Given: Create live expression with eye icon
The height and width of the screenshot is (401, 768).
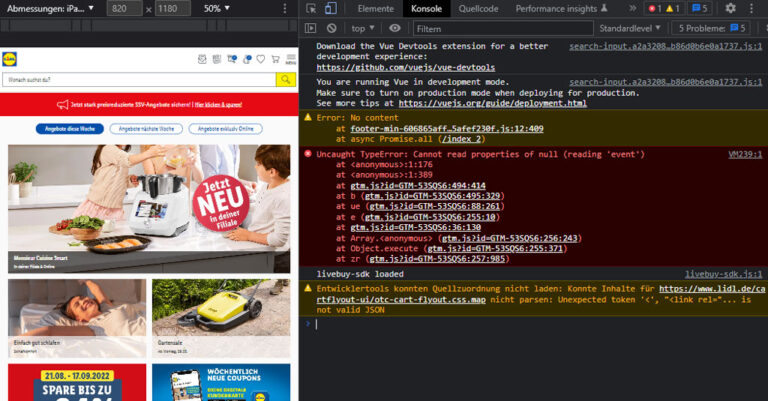Looking at the screenshot, I should [x=395, y=28].
